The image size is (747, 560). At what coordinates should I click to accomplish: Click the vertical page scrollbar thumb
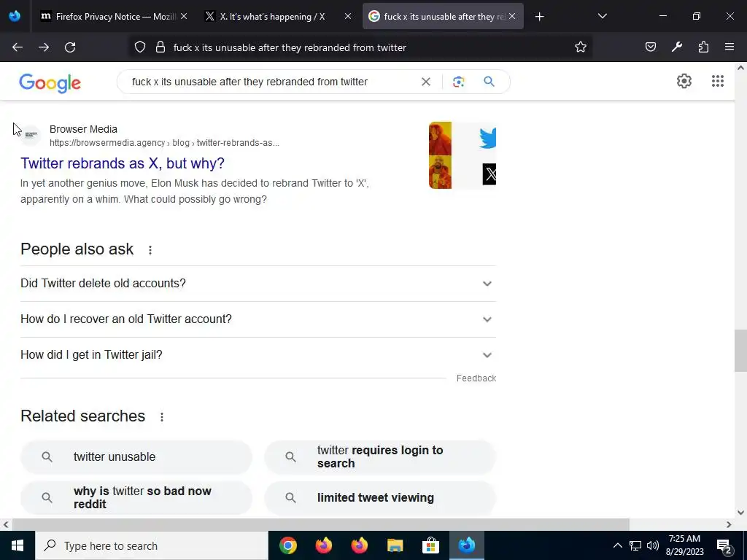(740, 351)
